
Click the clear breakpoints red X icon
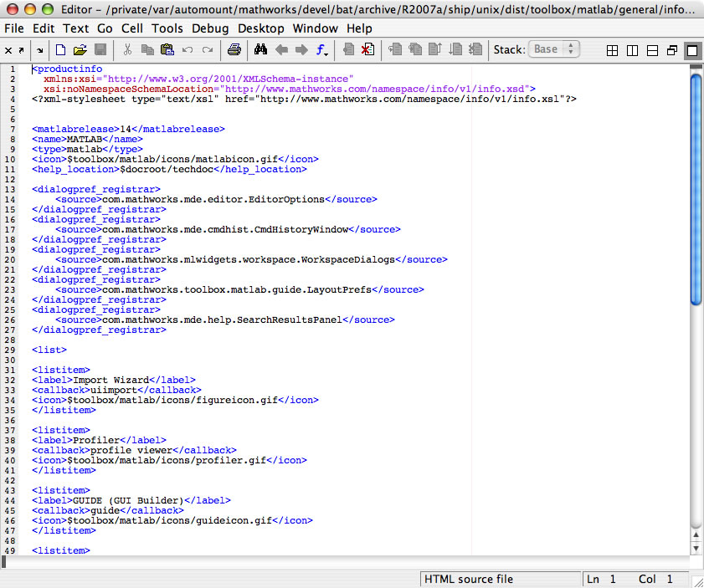click(367, 50)
